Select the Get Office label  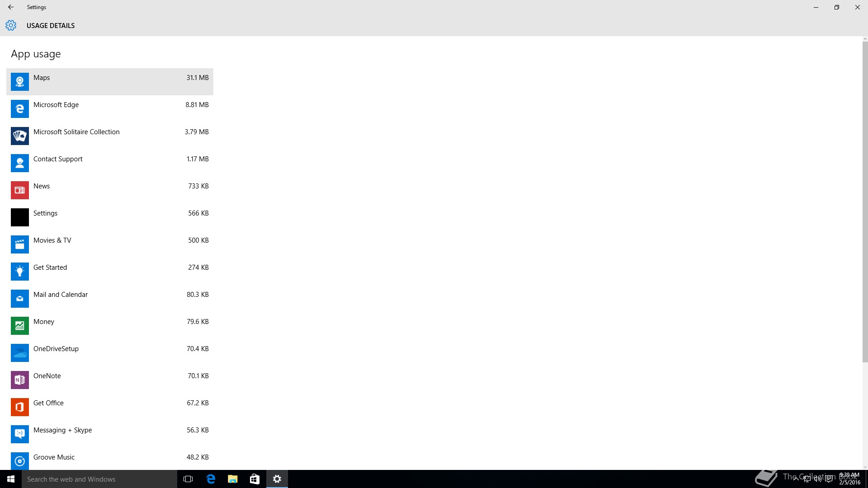coord(48,403)
